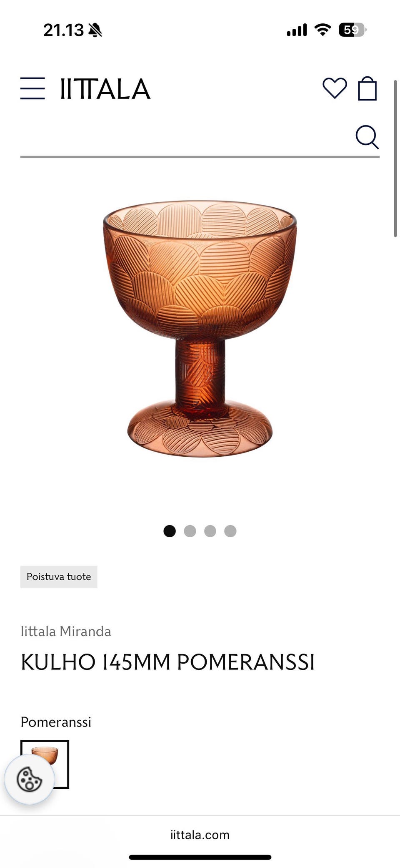Tap the search magnifier icon
Screen dimensions: 400x868
pyautogui.click(x=367, y=137)
